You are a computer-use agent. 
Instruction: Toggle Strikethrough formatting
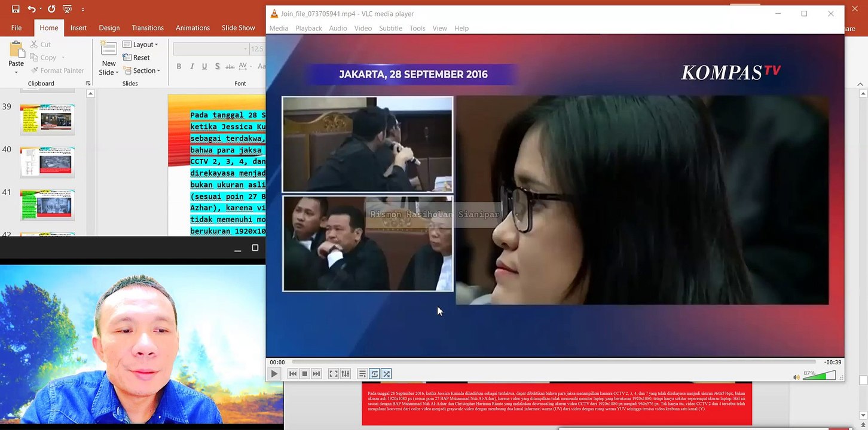coord(230,66)
